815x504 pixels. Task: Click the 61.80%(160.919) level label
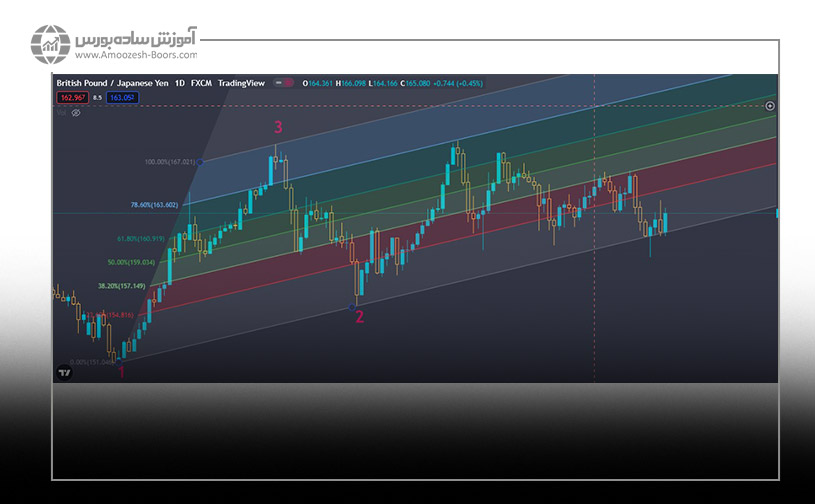point(140,239)
